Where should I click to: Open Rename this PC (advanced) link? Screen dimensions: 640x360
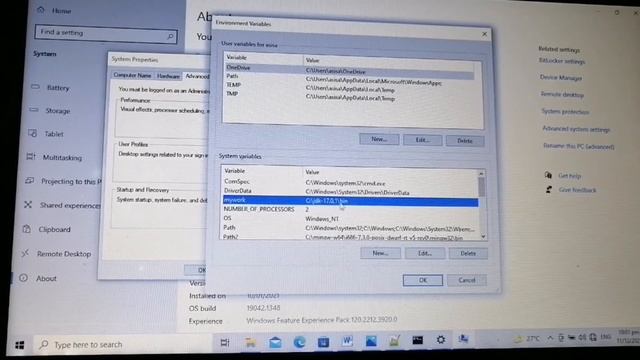[x=578, y=146]
